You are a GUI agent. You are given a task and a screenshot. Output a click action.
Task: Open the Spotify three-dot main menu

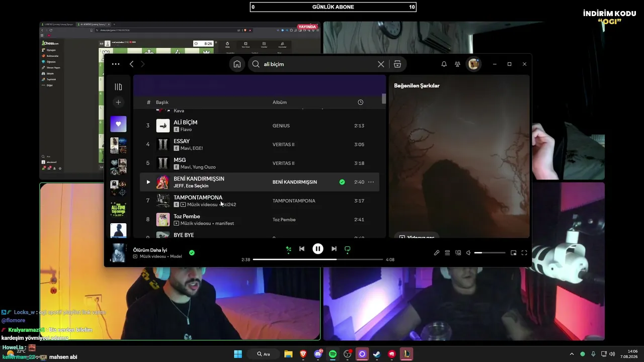click(x=116, y=64)
